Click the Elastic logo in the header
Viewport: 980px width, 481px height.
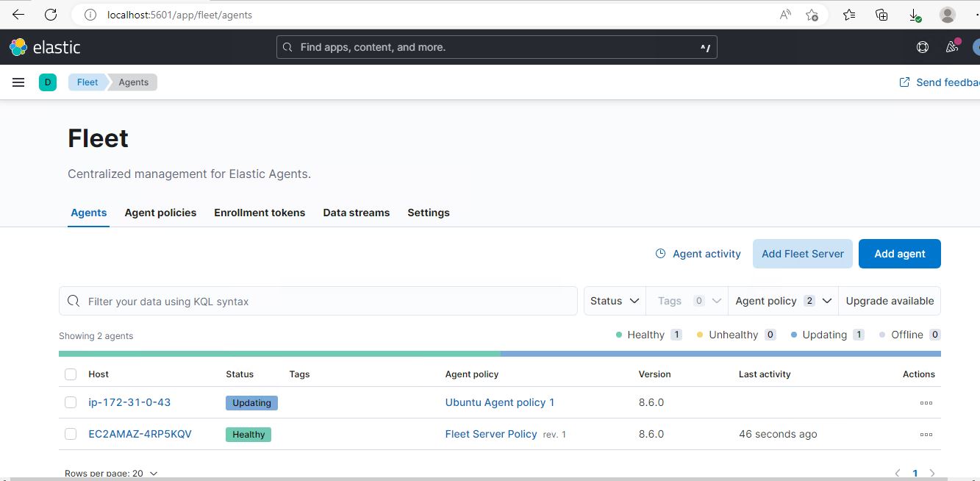(44, 46)
